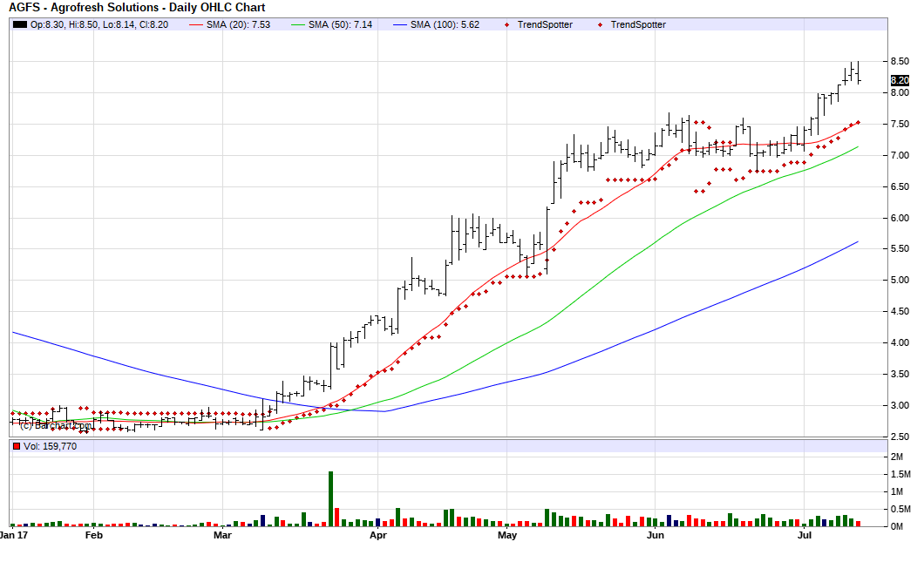Screen dimensions: 924x562
Task: Click the Jun date axis label
Action: coord(656,536)
